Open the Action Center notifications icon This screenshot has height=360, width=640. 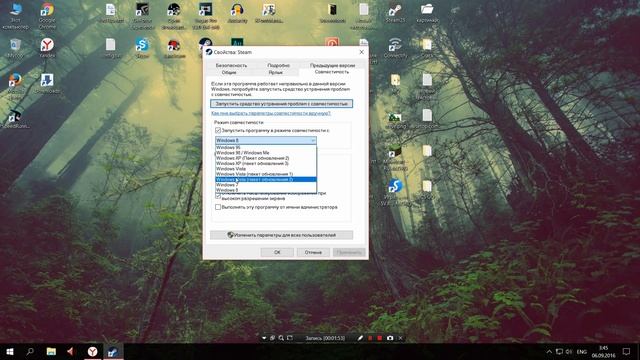click(x=626, y=351)
